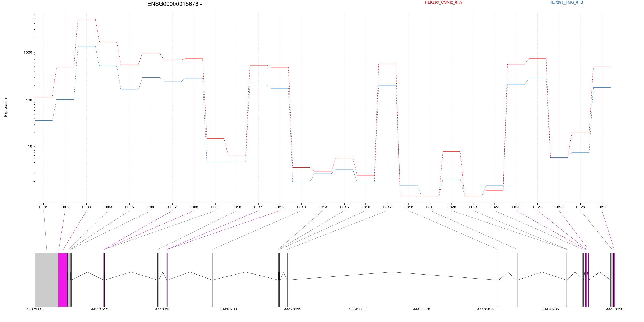The height and width of the screenshot is (322, 644).
Task: Click the 1000 y-axis tick label
Action: tap(28, 53)
